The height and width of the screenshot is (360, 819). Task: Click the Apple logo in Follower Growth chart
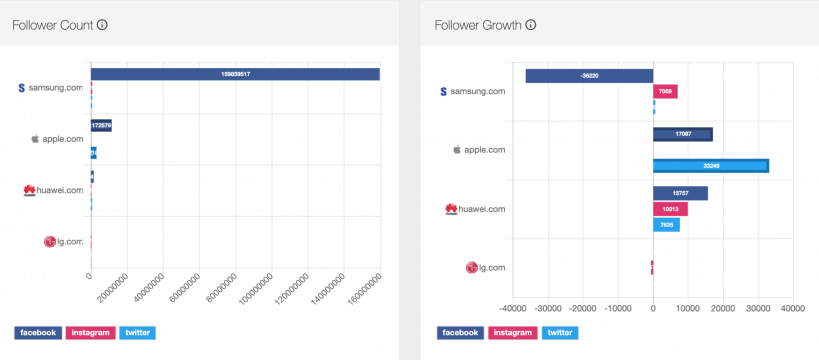457,150
